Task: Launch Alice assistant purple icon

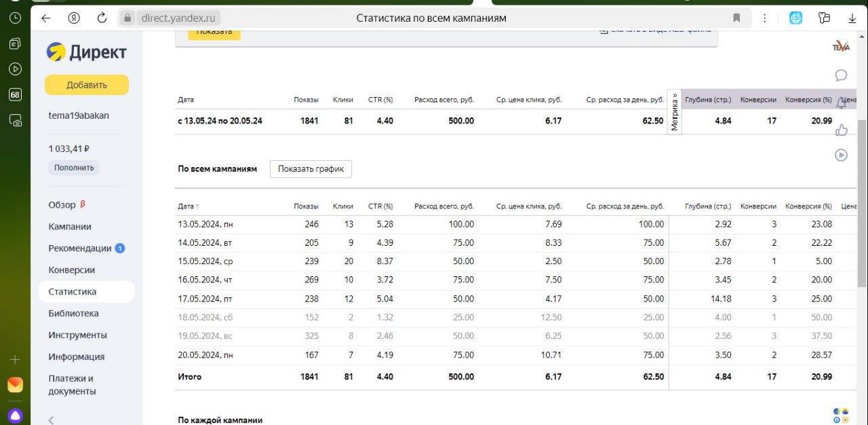Action: click(x=15, y=415)
